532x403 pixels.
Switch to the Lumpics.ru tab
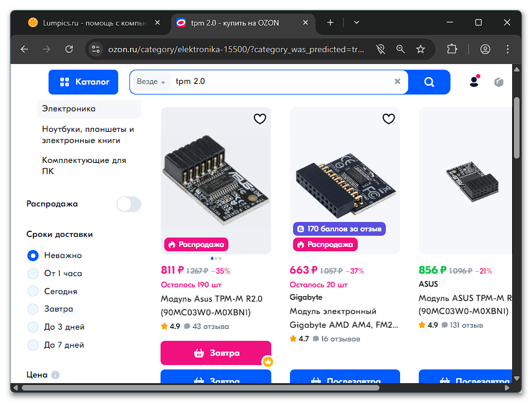[95, 23]
